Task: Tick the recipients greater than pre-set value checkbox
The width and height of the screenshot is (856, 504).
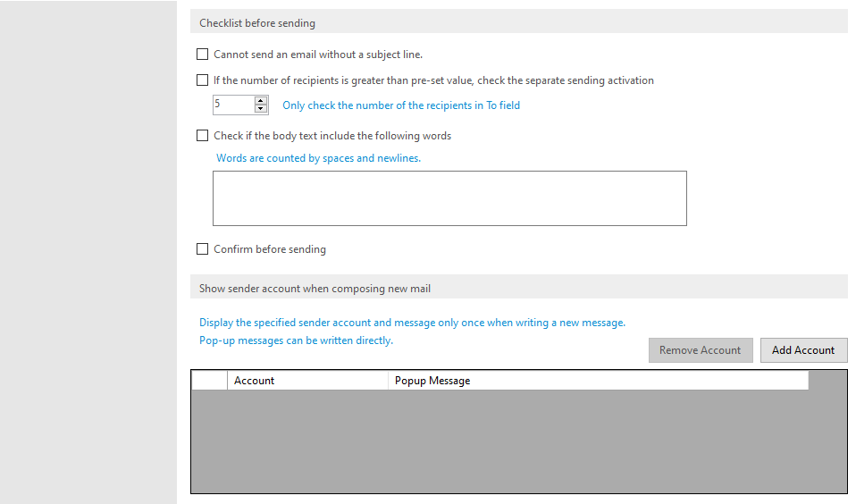Action: 203,80
